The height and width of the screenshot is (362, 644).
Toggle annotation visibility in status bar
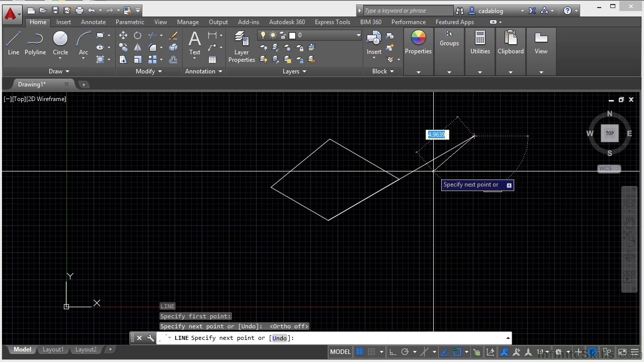click(x=504, y=352)
